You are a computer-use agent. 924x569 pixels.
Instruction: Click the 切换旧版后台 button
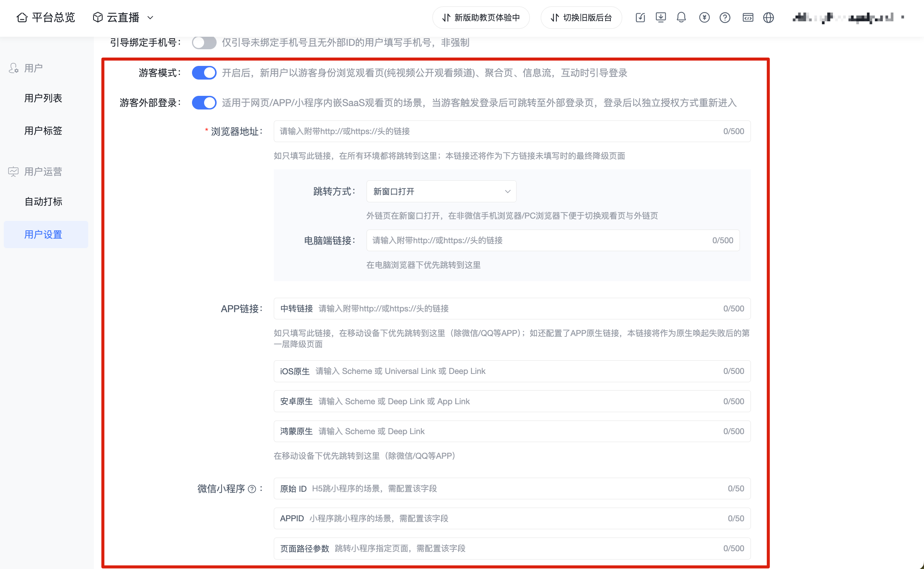(x=581, y=17)
